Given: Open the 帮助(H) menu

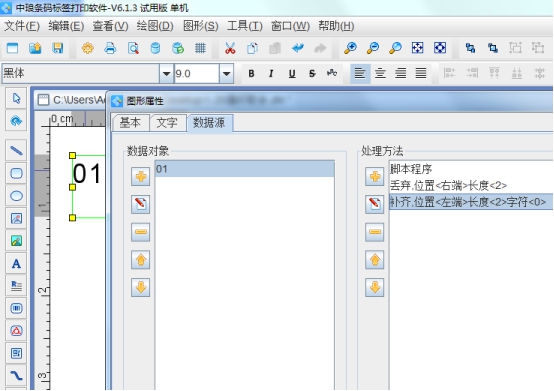Looking at the screenshot, I should coord(336,26).
